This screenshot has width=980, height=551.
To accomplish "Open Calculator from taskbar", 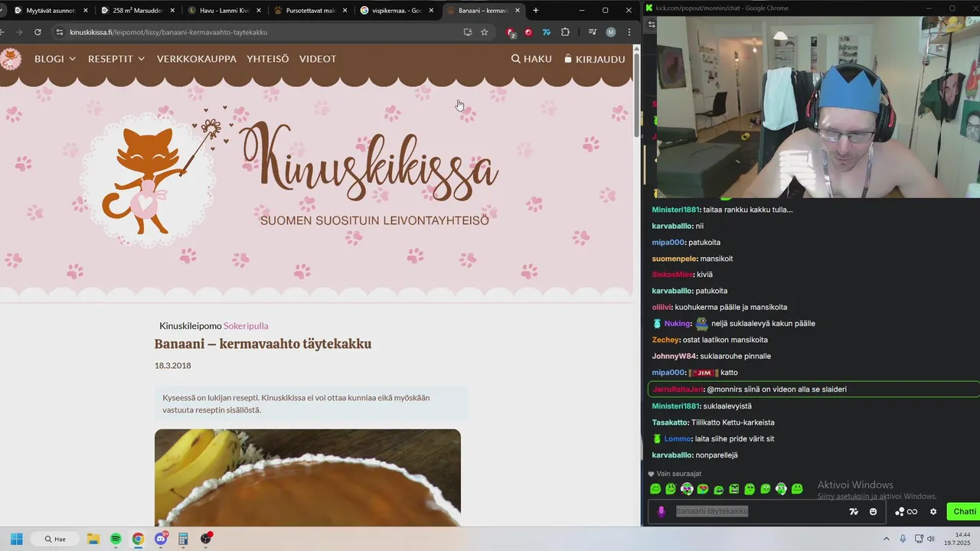I will coord(184,539).
